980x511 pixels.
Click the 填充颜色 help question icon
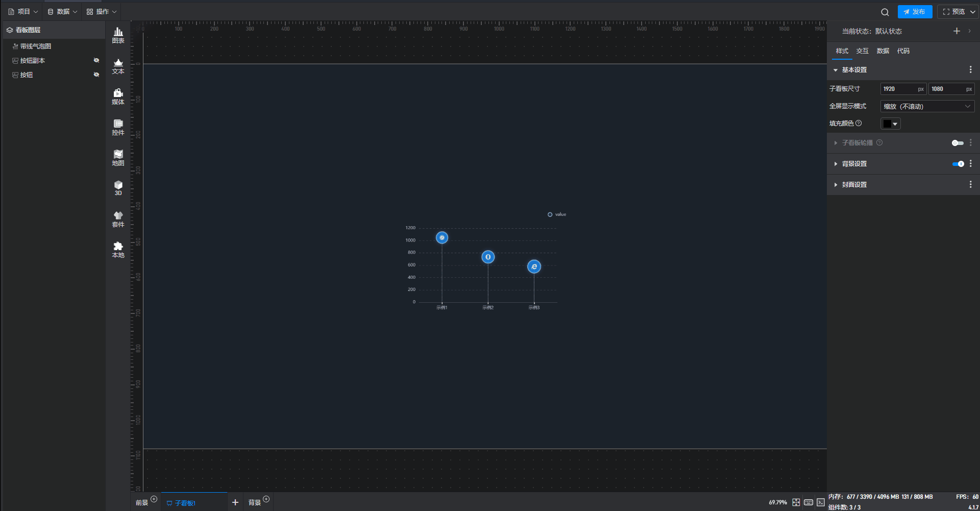tap(859, 123)
